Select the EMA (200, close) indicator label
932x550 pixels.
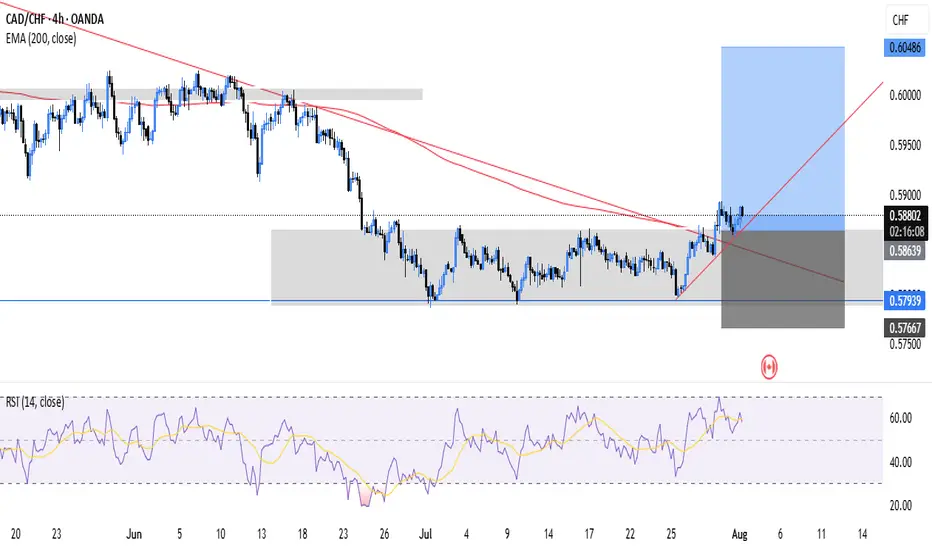click(41, 39)
